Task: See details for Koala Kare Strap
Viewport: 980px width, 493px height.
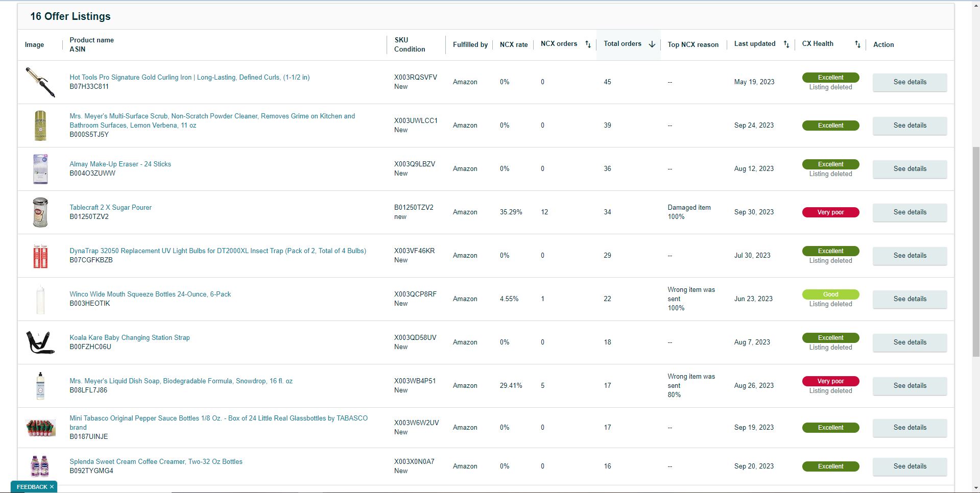Action: pos(910,342)
